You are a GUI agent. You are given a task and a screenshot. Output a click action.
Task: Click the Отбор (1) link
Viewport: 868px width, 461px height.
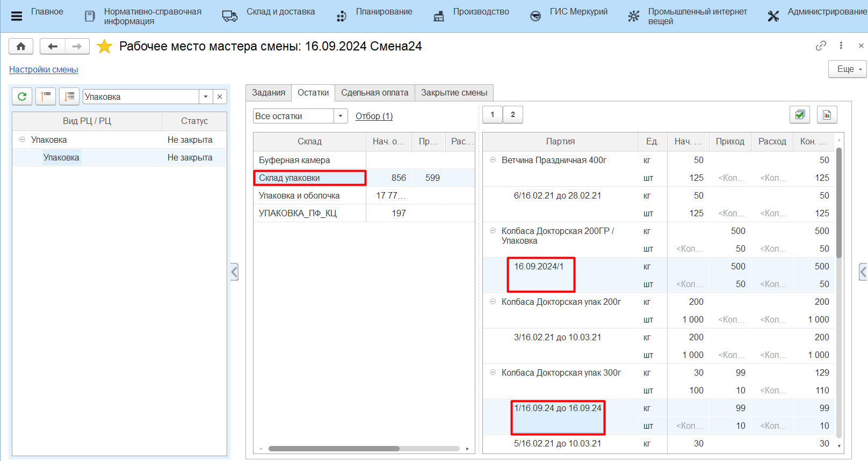pos(374,116)
